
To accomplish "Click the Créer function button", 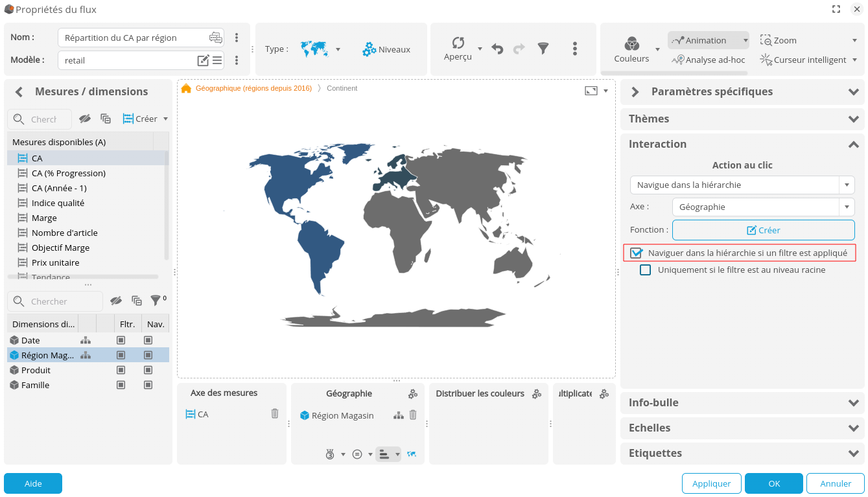I will (x=763, y=230).
